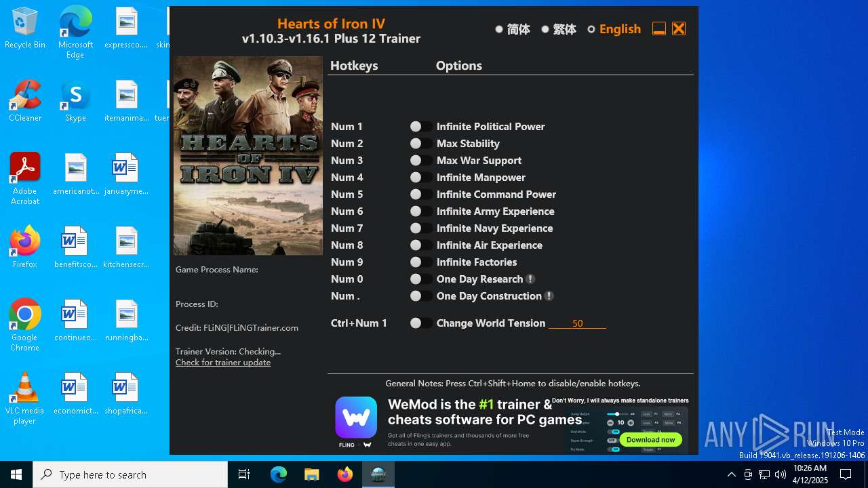Select shopafrica Word document on desktop
The image size is (868, 488).
[x=126, y=394]
